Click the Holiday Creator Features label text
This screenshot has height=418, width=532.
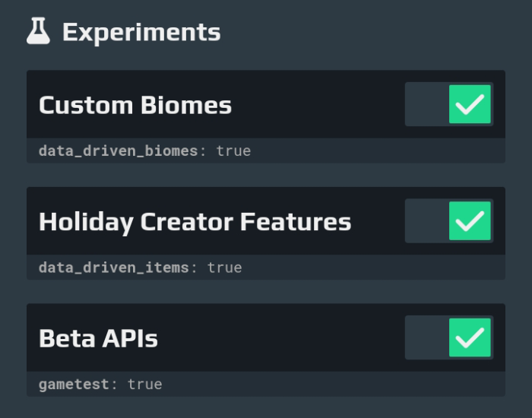(195, 223)
